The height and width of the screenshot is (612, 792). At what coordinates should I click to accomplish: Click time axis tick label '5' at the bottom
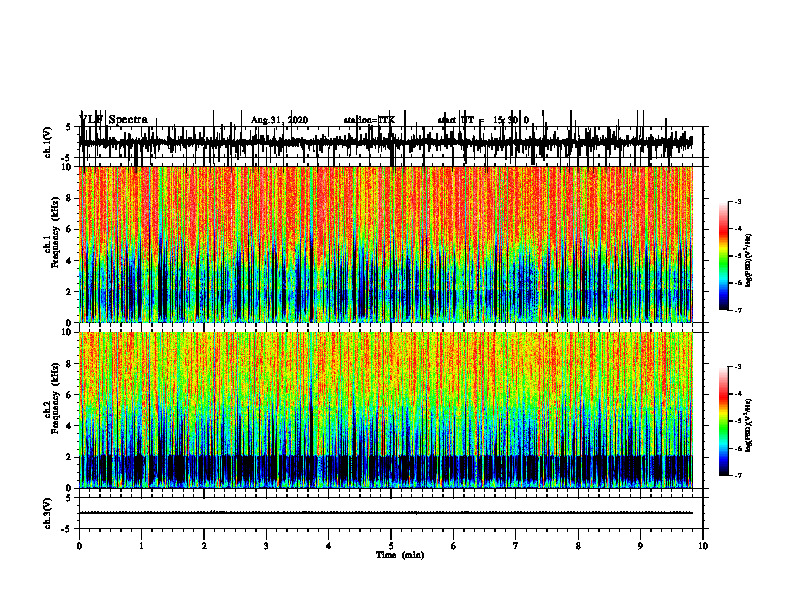click(391, 546)
